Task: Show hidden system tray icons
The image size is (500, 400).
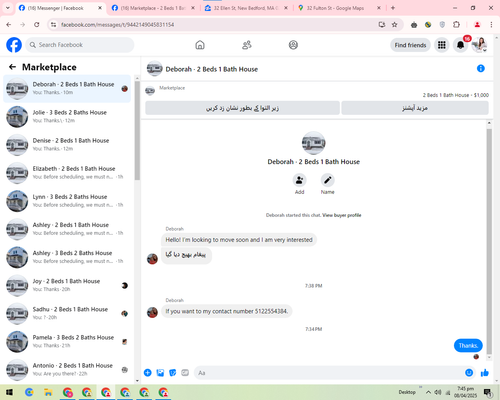Action: 428,392
